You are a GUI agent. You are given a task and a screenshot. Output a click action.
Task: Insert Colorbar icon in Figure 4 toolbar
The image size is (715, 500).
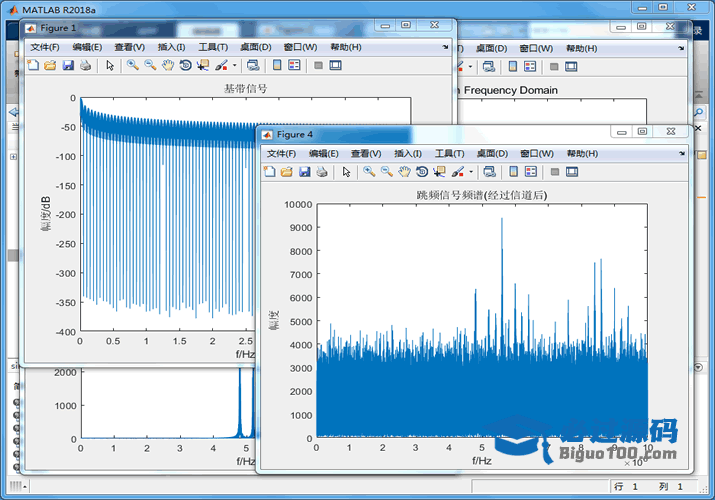513,172
